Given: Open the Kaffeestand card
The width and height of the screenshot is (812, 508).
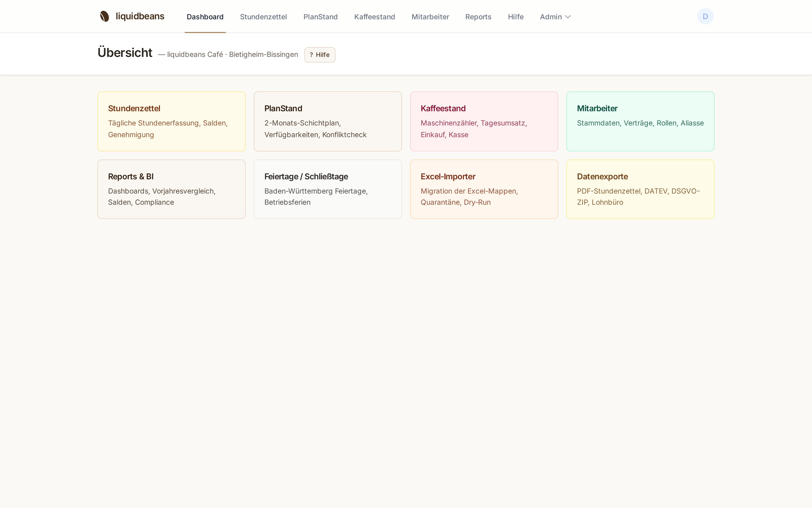Looking at the screenshot, I should point(484,121).
